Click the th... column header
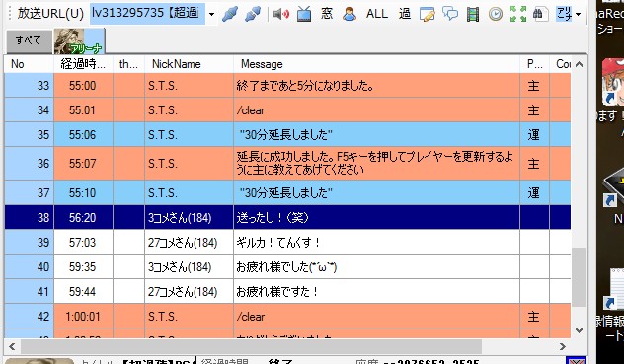 [x=128, y=64]
